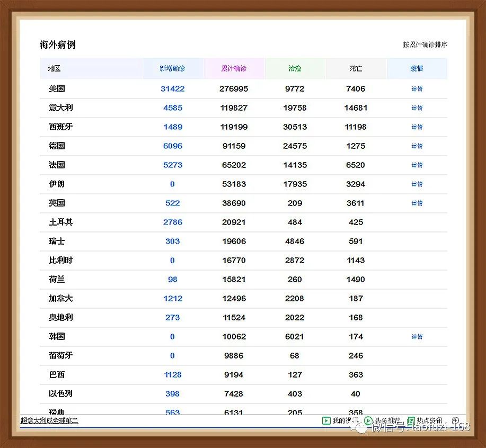The height and width of the screenshot is (448, 486).
Task: Click 按累计确诊排序 sorting label
Action: [425, 45]
